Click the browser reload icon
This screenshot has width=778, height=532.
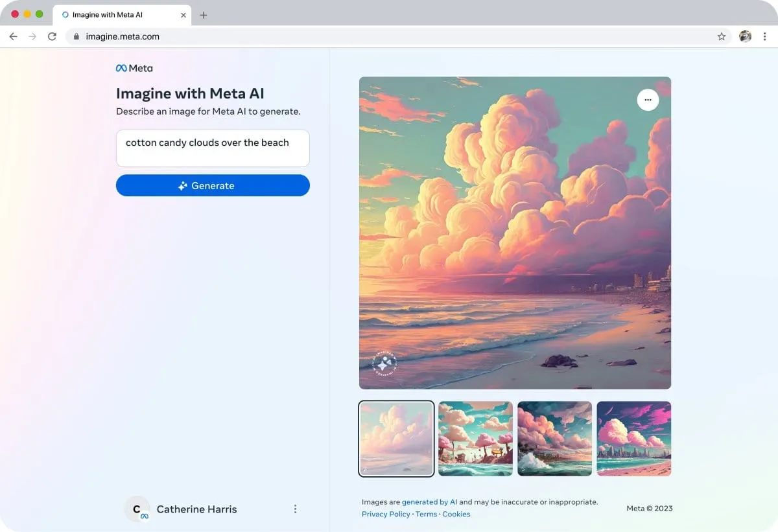point(52,36)
